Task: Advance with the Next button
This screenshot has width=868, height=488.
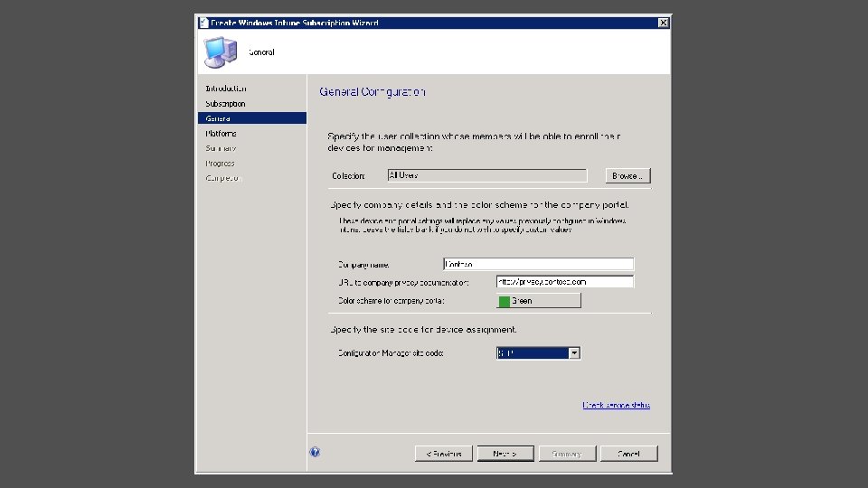Action: [x=505, y=454]
